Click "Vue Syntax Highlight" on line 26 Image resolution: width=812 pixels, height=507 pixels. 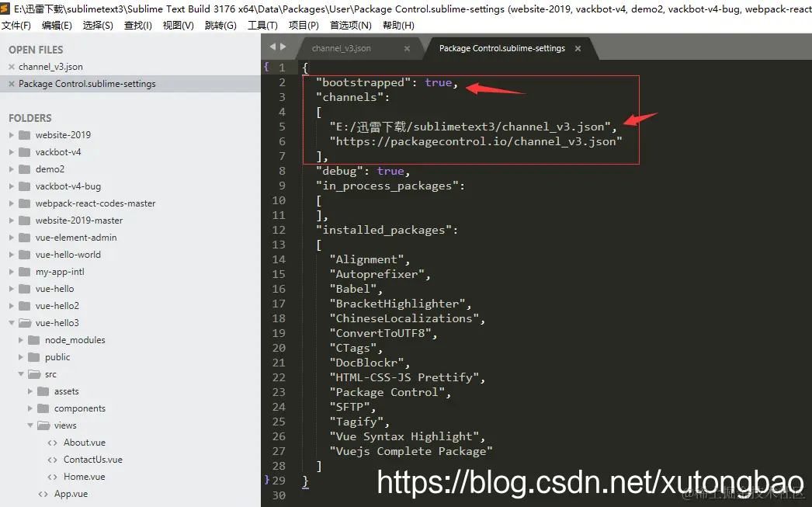coord(404,436)
